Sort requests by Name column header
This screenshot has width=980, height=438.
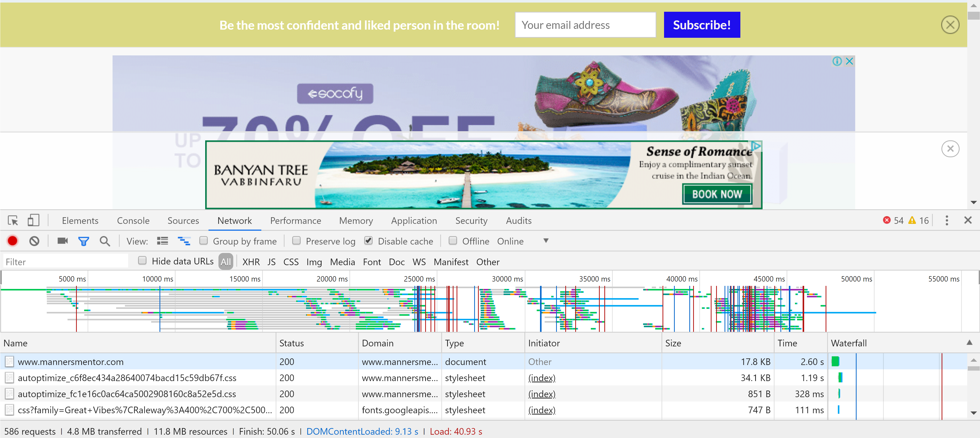tap(138, 343)
